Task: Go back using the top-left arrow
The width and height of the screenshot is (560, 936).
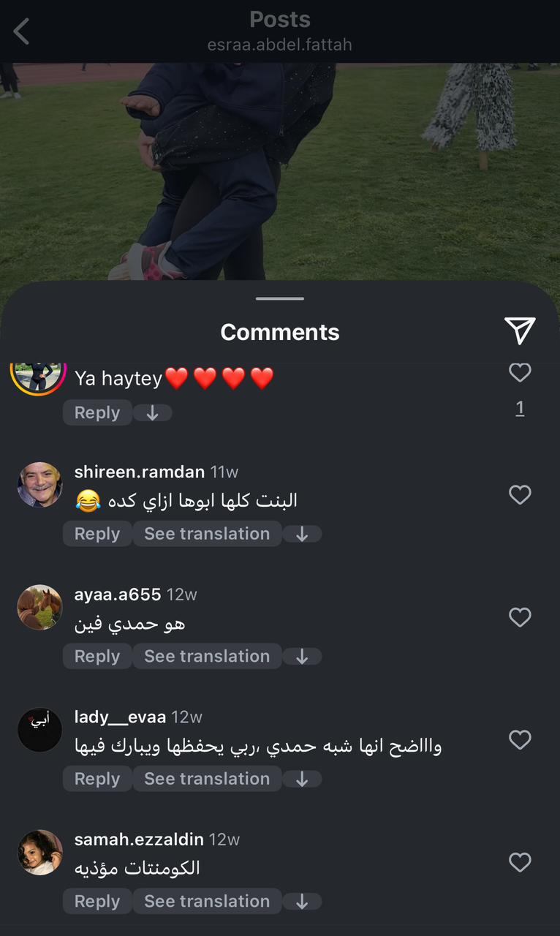Action: 21,31
